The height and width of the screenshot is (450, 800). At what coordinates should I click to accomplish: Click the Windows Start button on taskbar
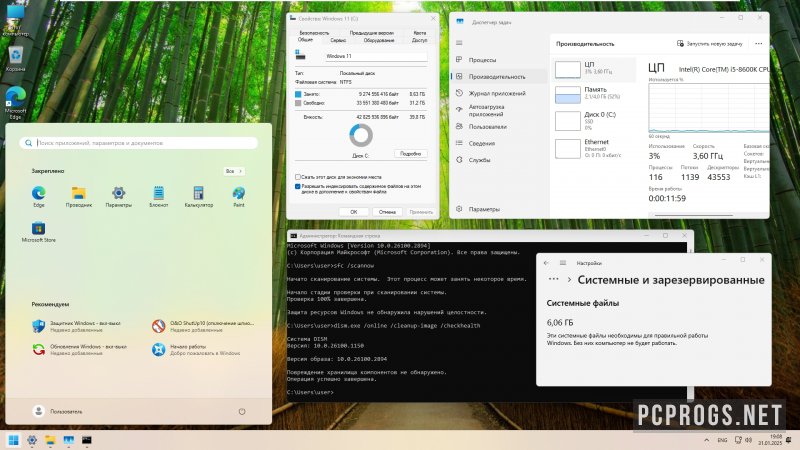pos(14,440)
